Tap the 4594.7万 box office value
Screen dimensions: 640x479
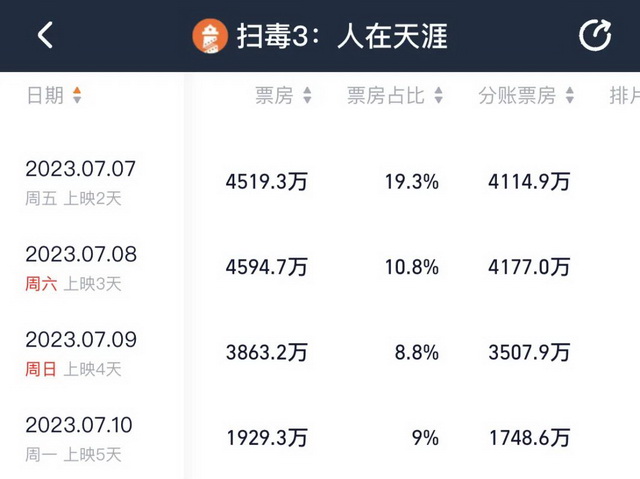click(x=267, y=267)
